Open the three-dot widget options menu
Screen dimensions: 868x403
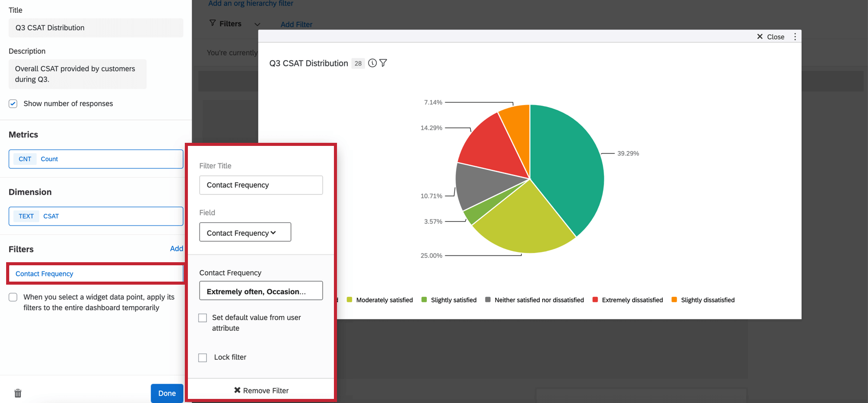795,37
